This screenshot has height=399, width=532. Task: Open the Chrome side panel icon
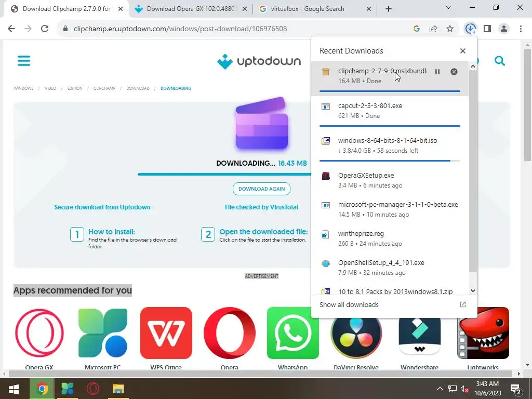coord(487,29)
